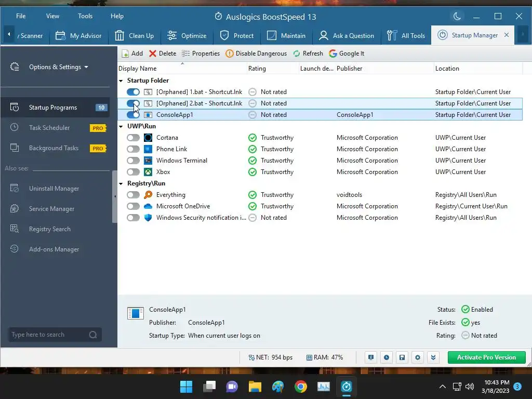Open File Explorer from the taskbar
This screenshot has height=399, width=532.
255,387
